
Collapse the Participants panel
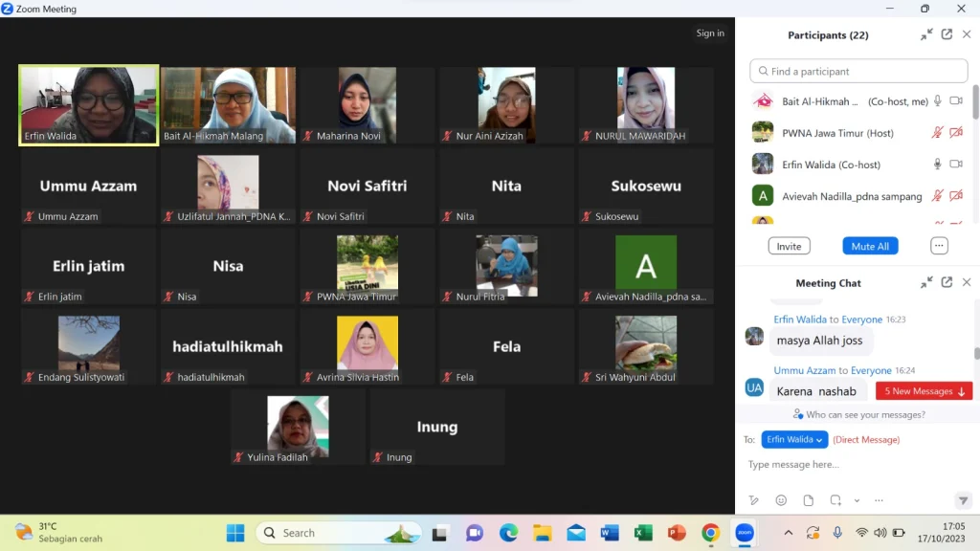tap(926, 35)
